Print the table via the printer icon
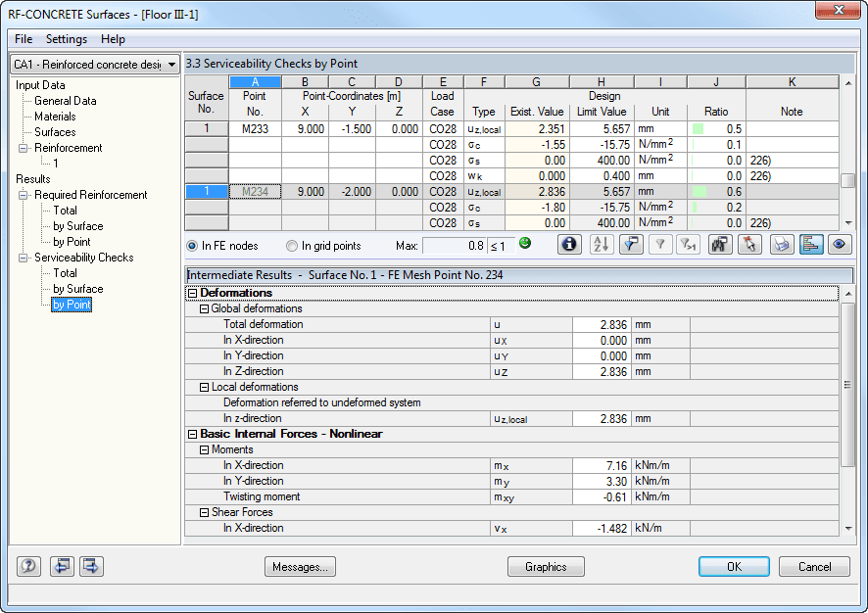Viewport: 868px width, 613px height. (782, 245)
